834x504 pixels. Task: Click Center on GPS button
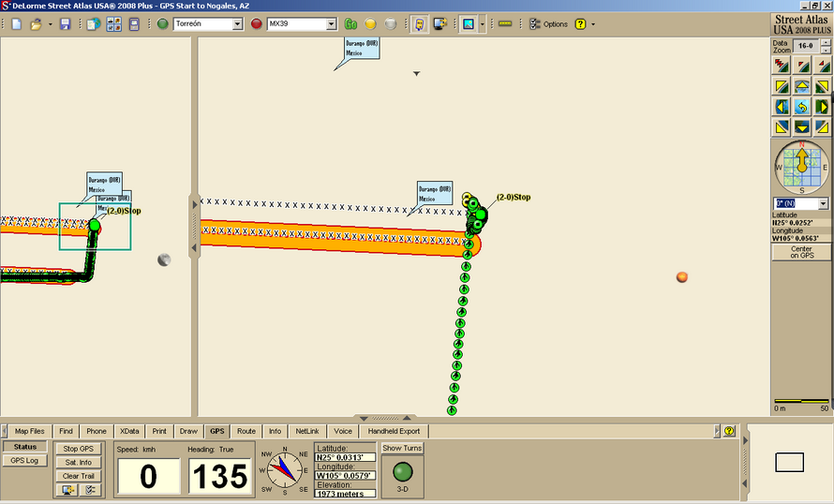[x=801, y=252]
